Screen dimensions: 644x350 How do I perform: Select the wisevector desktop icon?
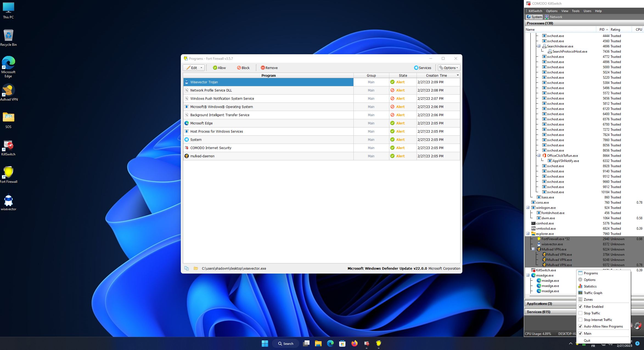(x=9, y=202)
